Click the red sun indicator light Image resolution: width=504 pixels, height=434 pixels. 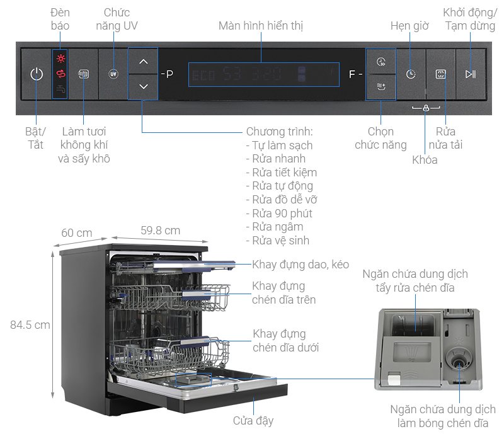click(x=60, y=59)
